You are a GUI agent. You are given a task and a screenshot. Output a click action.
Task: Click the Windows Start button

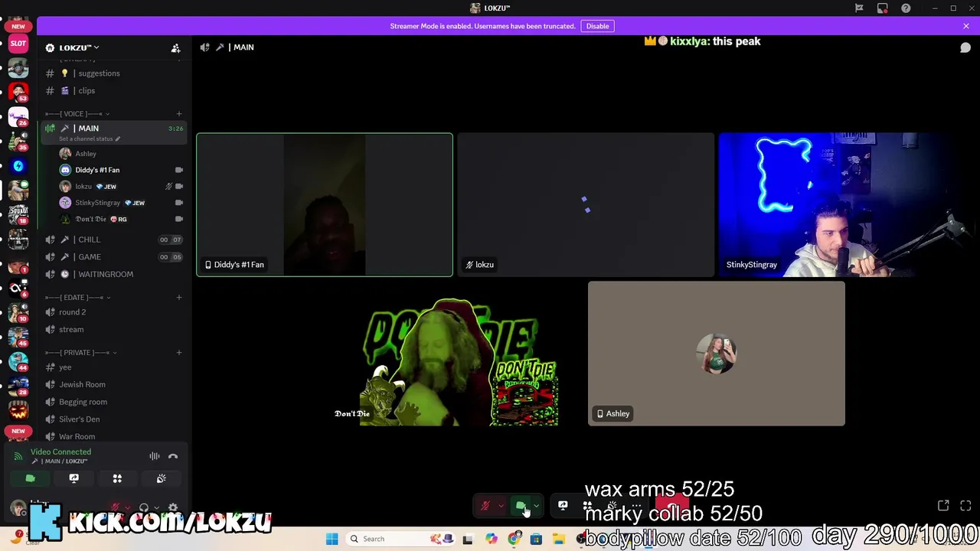[x=332, y=539]
